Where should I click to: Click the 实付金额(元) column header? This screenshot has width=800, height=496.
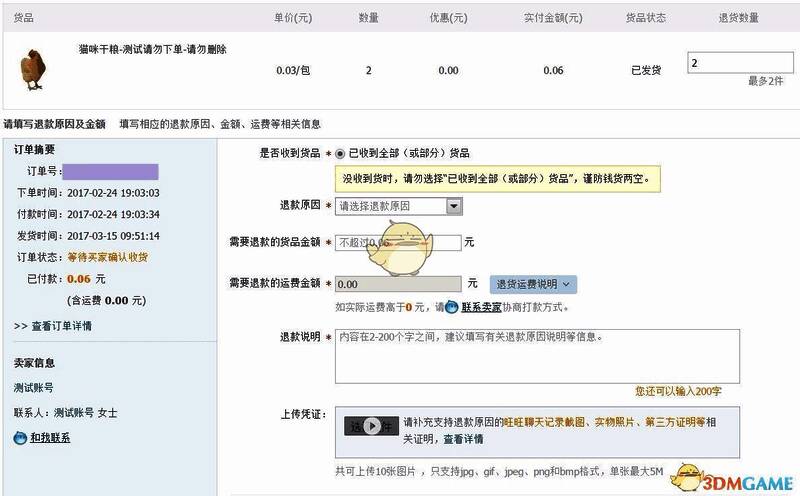point(553,18)
